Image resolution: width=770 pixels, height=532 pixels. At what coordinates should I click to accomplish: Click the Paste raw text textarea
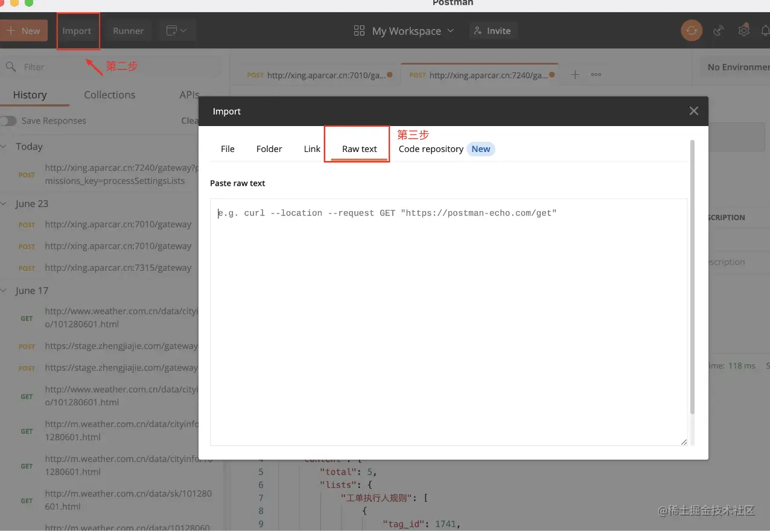pos(449,322)
